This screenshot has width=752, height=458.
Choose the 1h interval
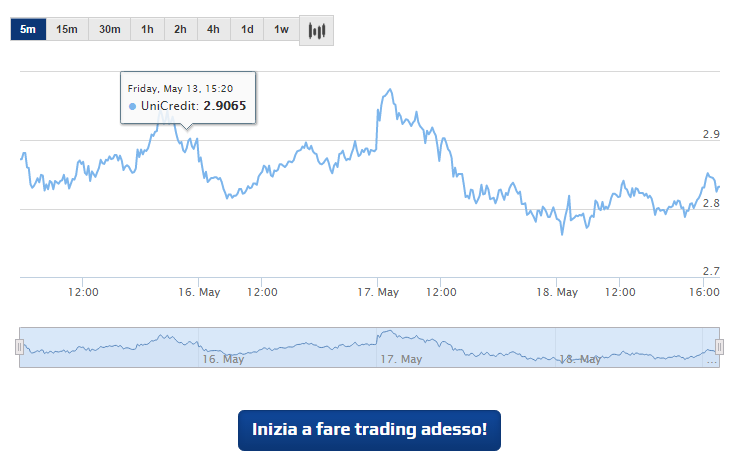pyautogui.click(x=148, y=30)
